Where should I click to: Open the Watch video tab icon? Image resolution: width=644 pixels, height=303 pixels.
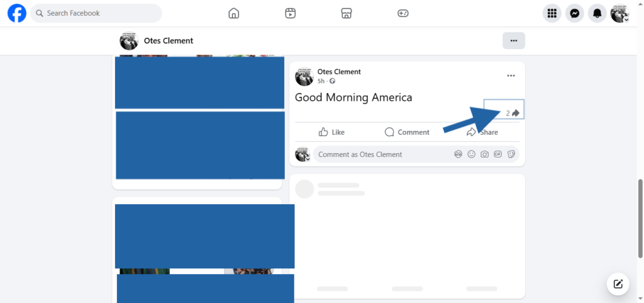click(x=290, y=13)
